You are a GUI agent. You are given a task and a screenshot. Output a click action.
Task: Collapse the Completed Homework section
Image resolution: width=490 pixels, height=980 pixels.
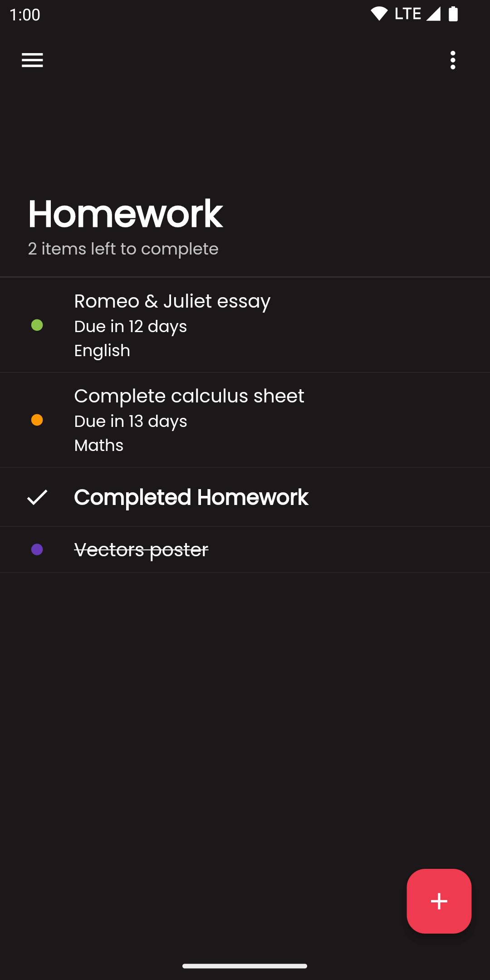click(191, 497)
